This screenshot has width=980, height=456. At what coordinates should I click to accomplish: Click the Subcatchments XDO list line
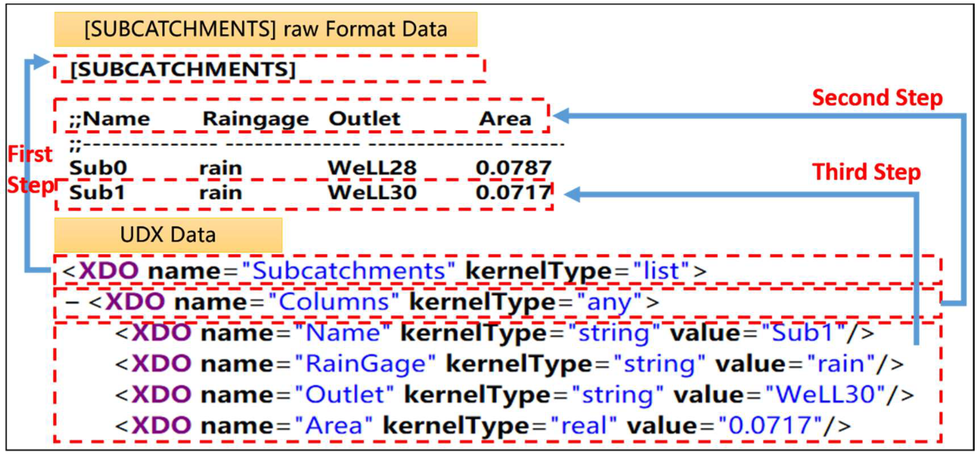coord(384,271)
